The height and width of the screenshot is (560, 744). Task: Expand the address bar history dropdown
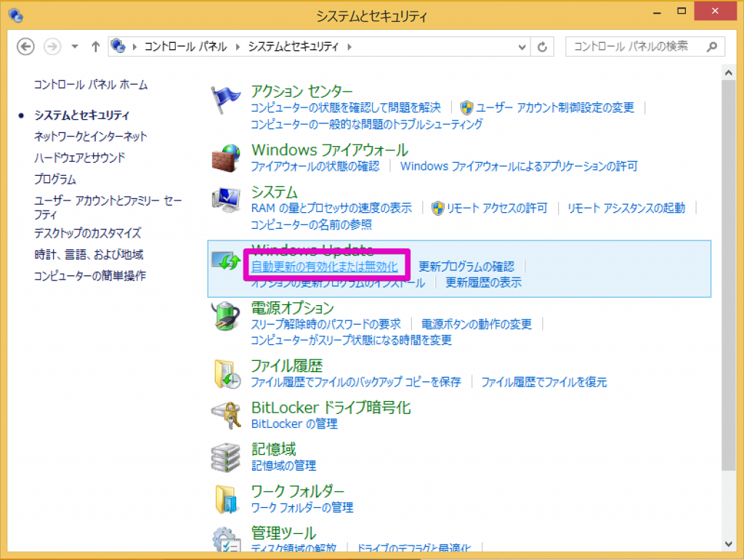[522, 47]
